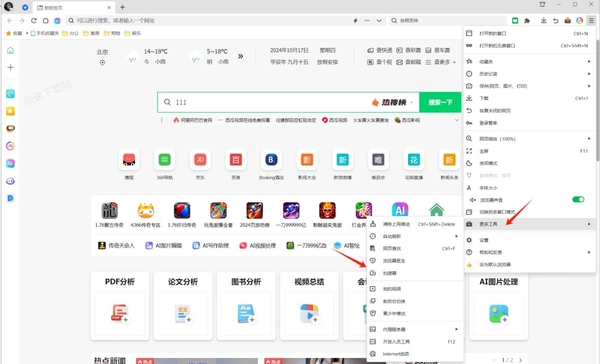Select 浏览器医生 submenu item
The image size is (600, 364).
[x=414, y=261]
